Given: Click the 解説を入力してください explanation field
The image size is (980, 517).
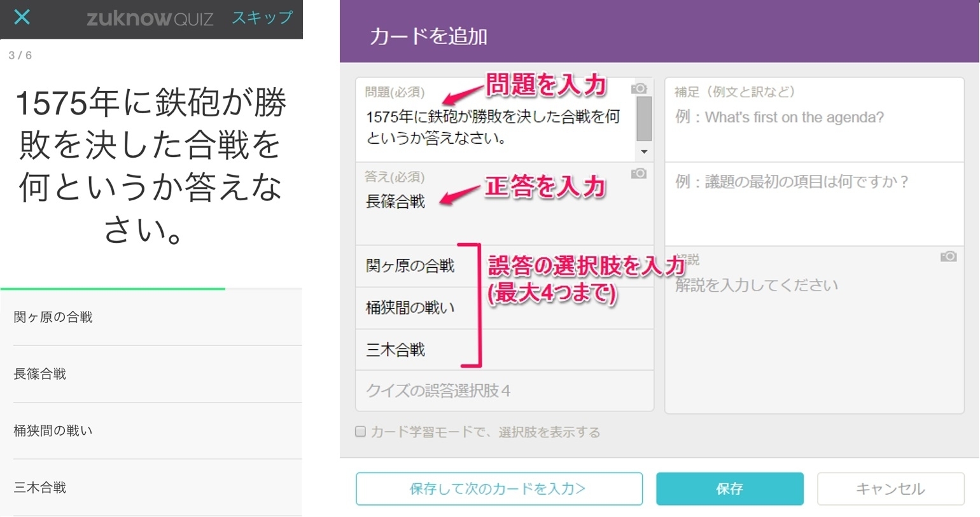Looking at the screenshot, I should click(x=814, y=330).
